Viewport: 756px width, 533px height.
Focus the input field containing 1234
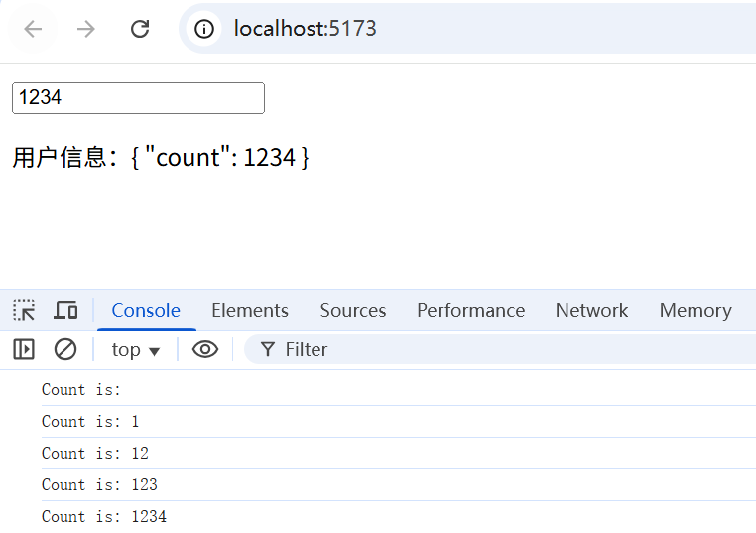tap(138, 98)
